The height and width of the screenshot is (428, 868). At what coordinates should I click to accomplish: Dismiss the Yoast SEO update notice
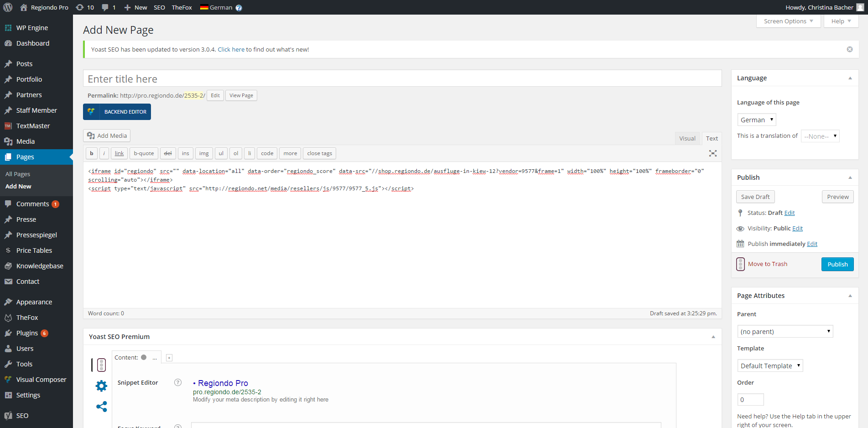[850, 49]
